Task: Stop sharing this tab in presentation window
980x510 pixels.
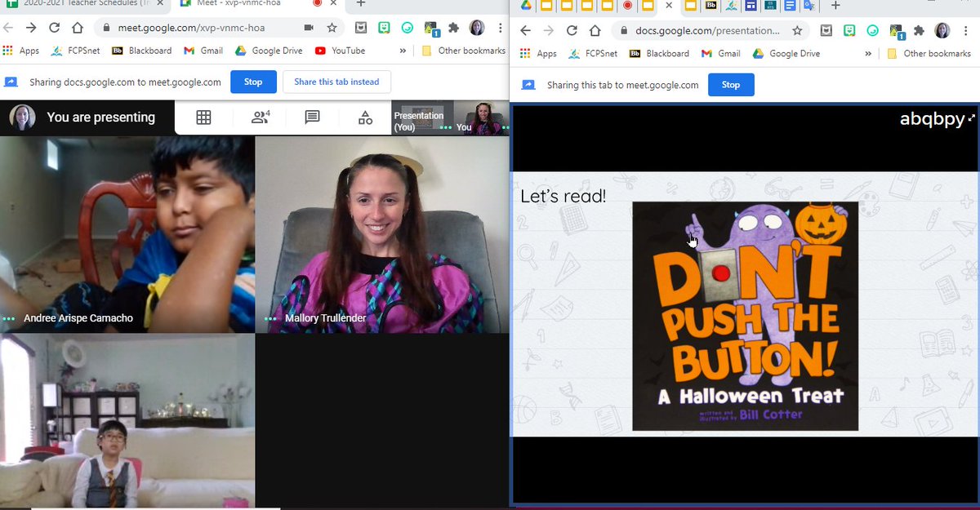Action: point(731,85)
